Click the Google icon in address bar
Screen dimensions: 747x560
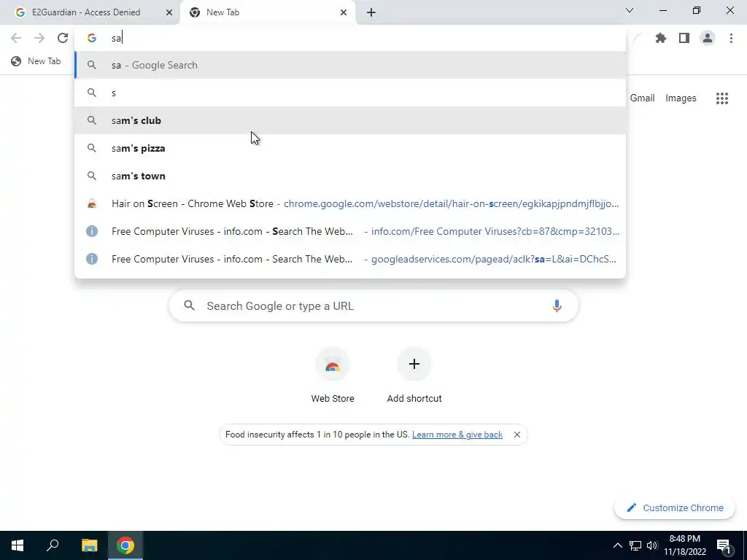[x=92, y=38]
